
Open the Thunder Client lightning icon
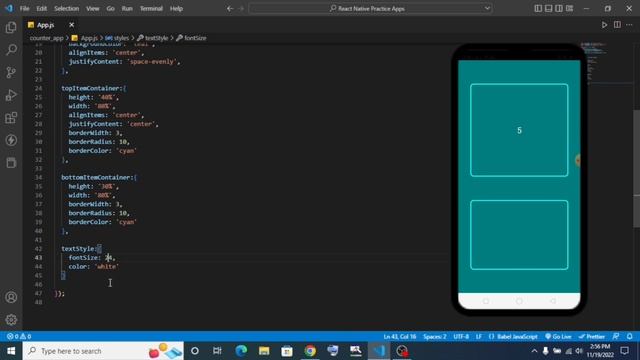coord(11,140)
